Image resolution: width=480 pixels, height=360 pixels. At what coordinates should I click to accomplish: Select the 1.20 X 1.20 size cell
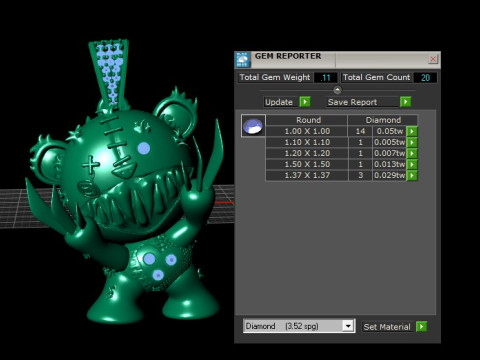click(307, 153)
